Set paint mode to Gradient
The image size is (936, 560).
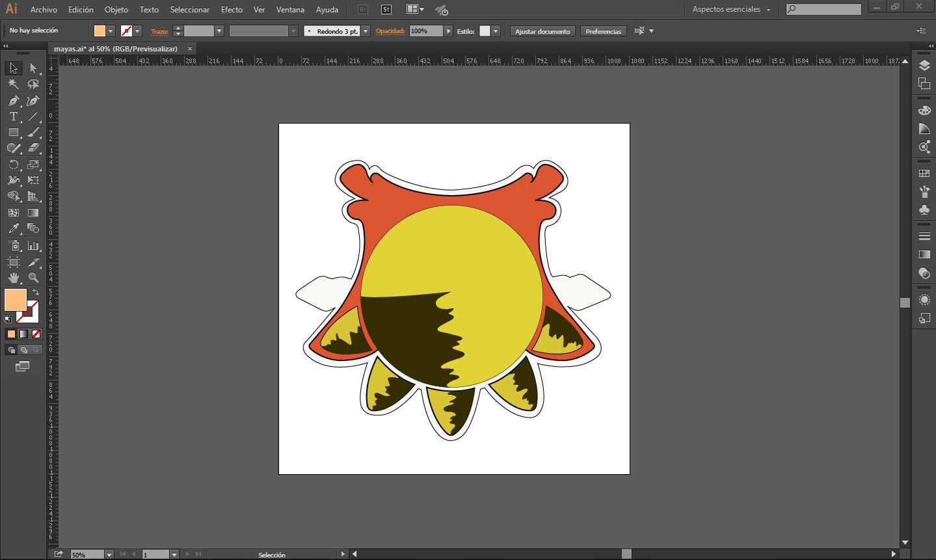pyautogui.click(x=23, y=334)
